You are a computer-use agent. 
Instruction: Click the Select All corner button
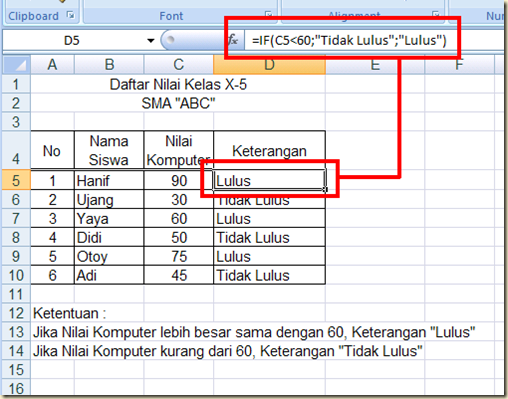16,64
